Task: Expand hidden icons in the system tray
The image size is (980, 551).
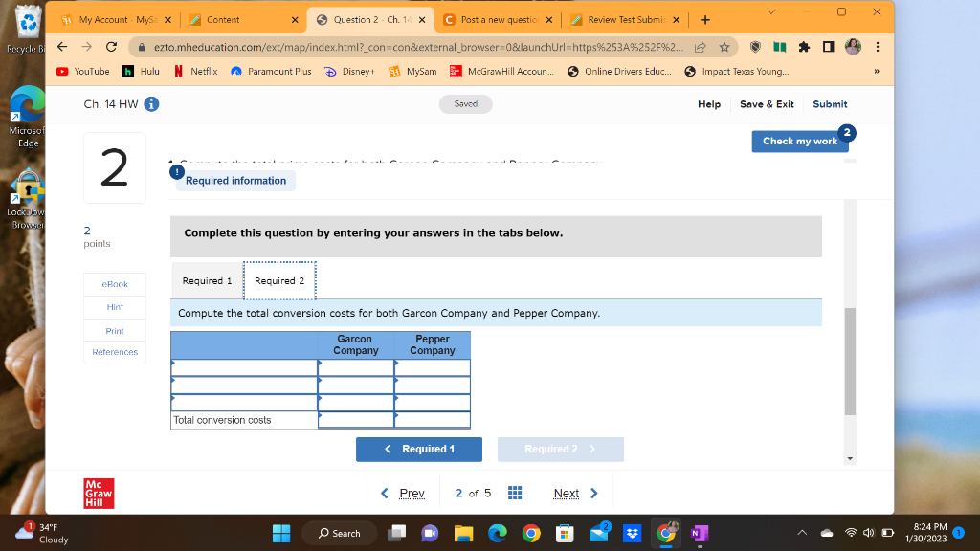Action: coord(800,533)
